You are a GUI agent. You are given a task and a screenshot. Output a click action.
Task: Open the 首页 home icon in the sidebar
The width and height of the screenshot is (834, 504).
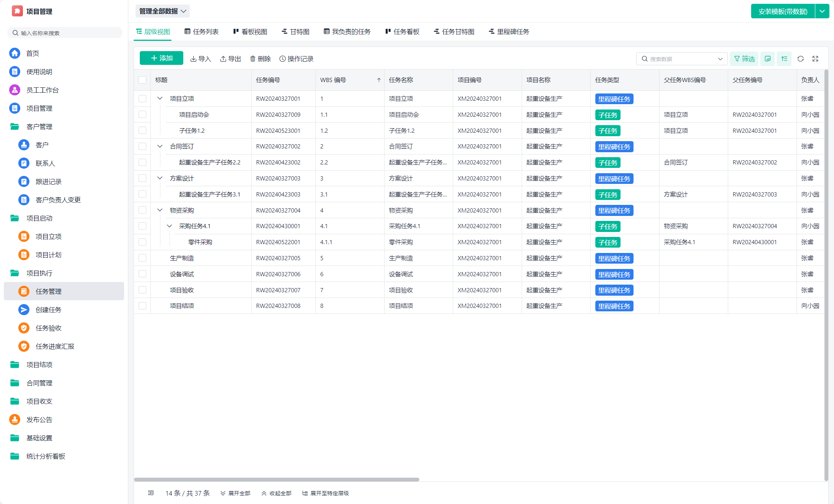coord(15,53)
